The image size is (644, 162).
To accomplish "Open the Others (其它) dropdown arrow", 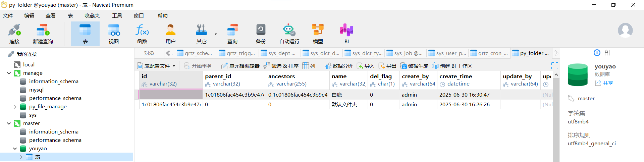I will 216,34.
